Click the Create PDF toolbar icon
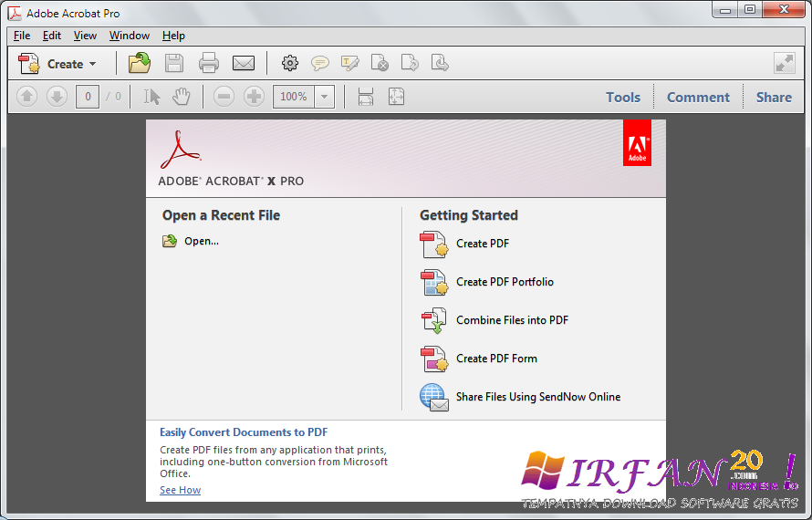The width and height of the screenshot is (812, 520). tap(28, 64)
